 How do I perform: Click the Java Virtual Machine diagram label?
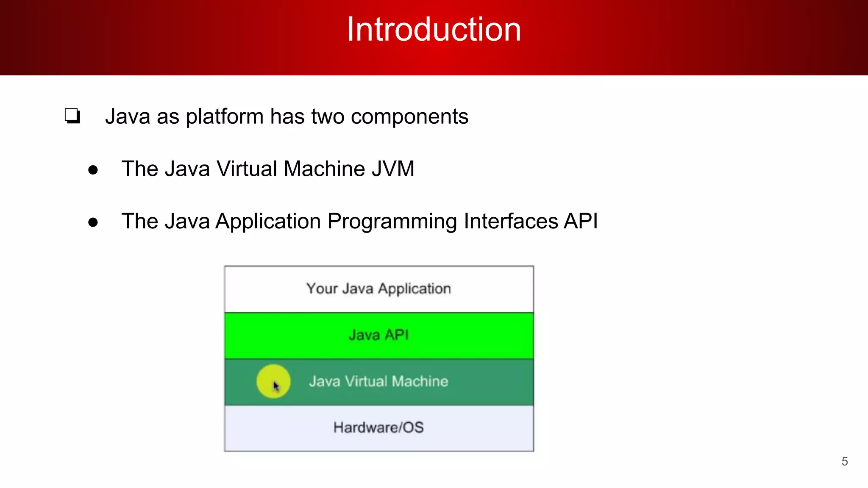pos(378,381)
